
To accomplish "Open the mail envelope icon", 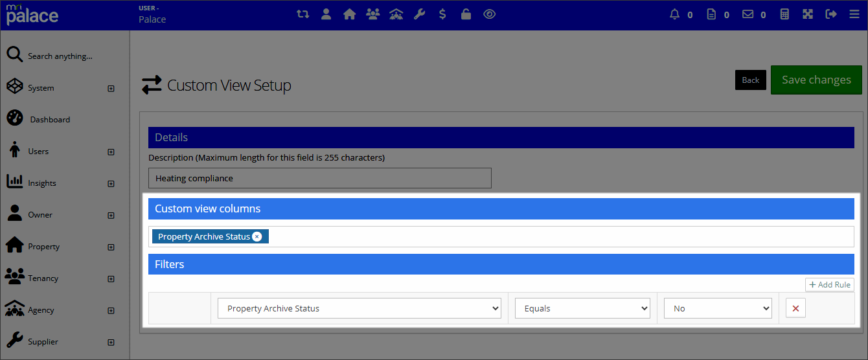I will coord(748,14).
